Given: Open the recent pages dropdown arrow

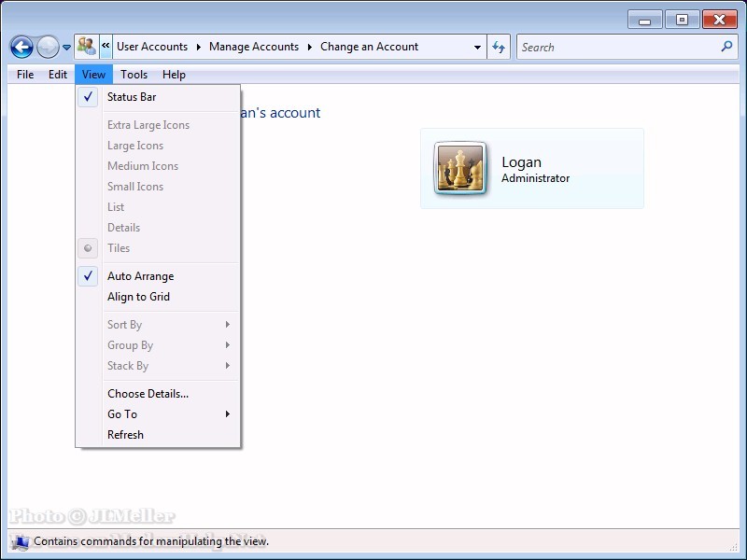Looking at the screenshot, I should (x=67, y=48).
